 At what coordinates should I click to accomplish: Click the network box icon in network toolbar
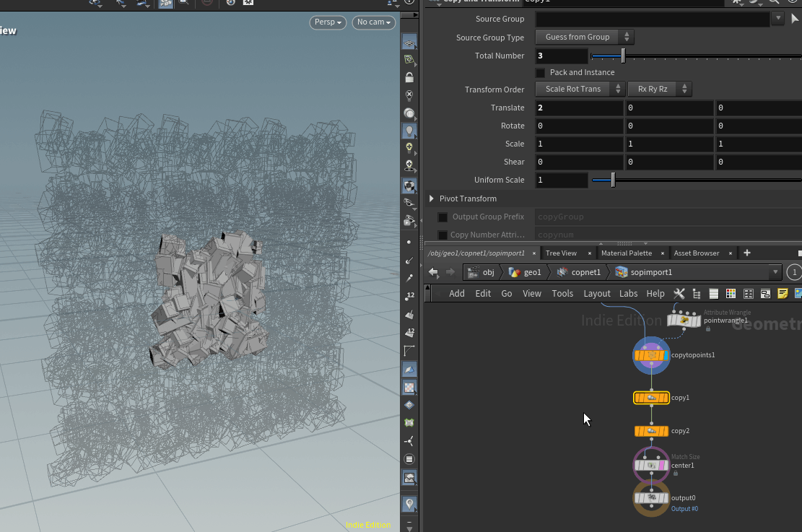tap(766, 294)
